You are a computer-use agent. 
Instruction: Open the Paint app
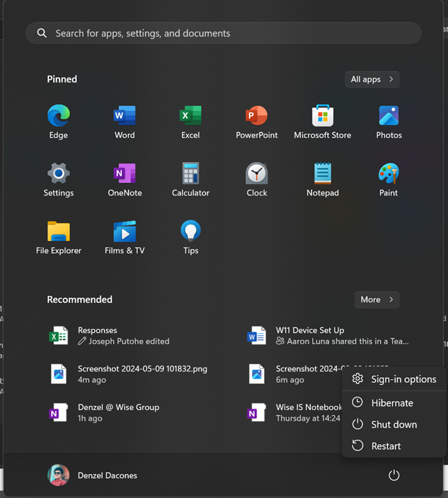389,180
